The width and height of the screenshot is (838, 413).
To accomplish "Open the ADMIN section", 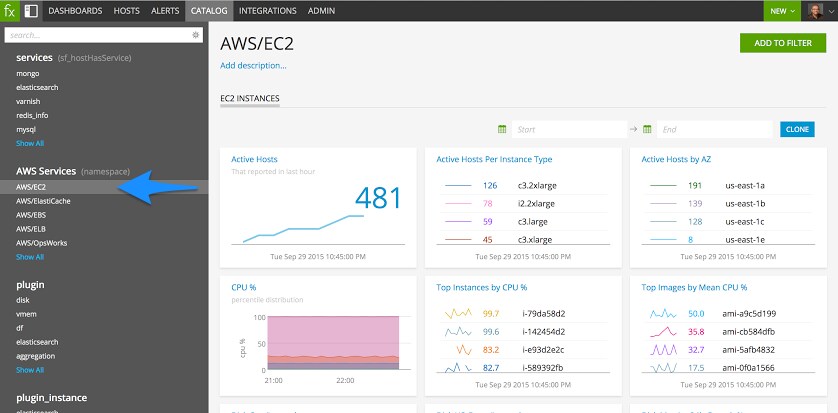I will coord(322,11).
